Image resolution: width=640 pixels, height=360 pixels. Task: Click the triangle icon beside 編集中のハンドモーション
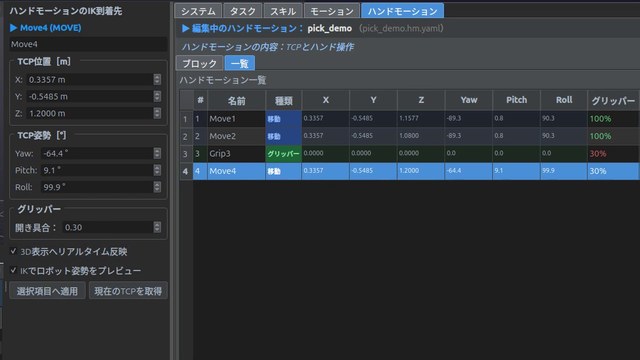[x=186, y=28]
